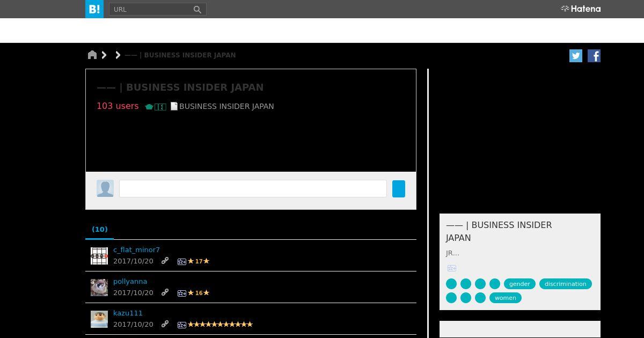Open kazu111 user profile
644x338 pixels.
128,313
